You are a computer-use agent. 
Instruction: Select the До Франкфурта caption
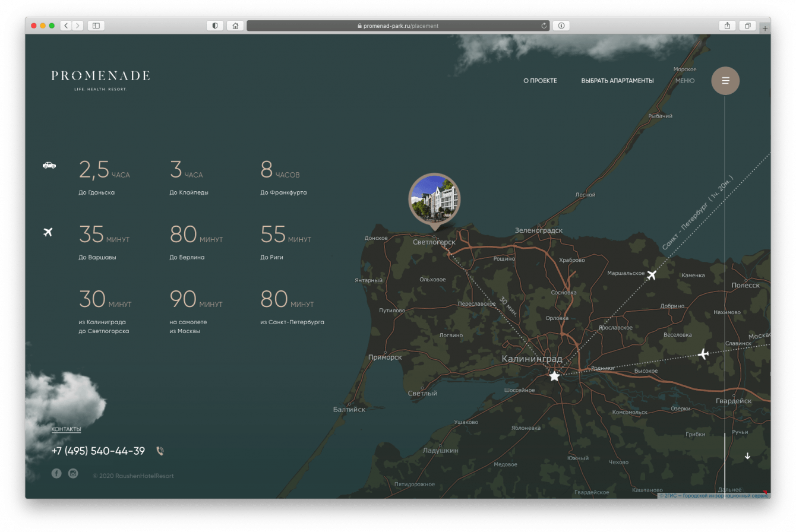(283, 193)
